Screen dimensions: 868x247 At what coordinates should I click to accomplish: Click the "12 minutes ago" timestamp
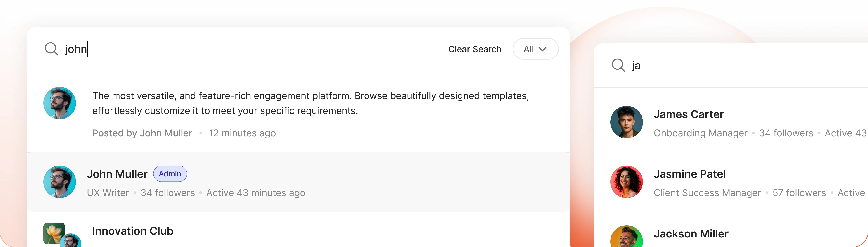point(242,133)
